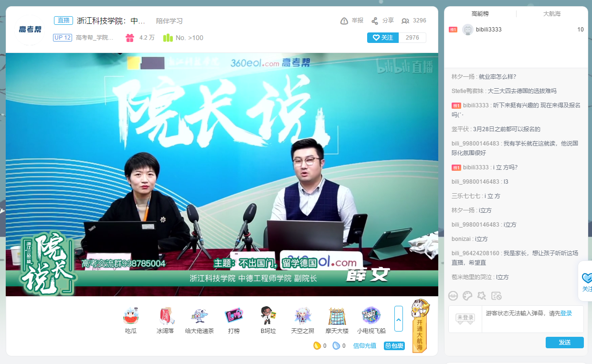Viewport: 592px width, 364px height.
Task: Switch to the 大航海 tab
Action: [552, 14]
